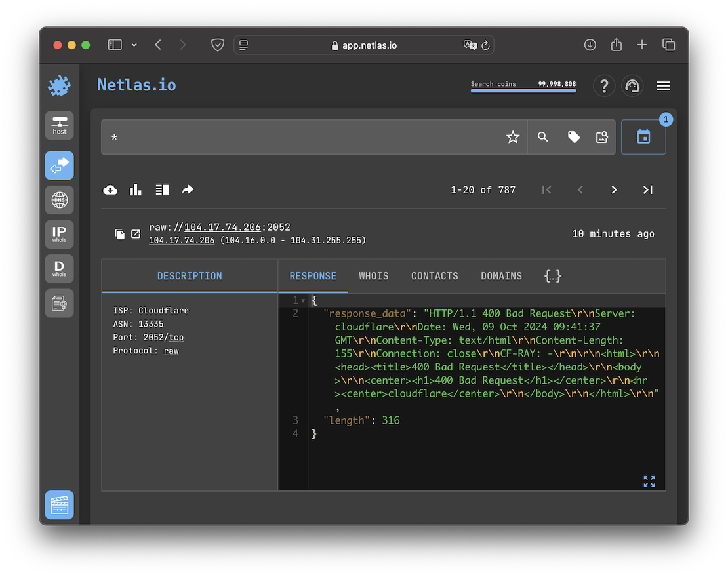Open the bar chart statistics icon

136,189
